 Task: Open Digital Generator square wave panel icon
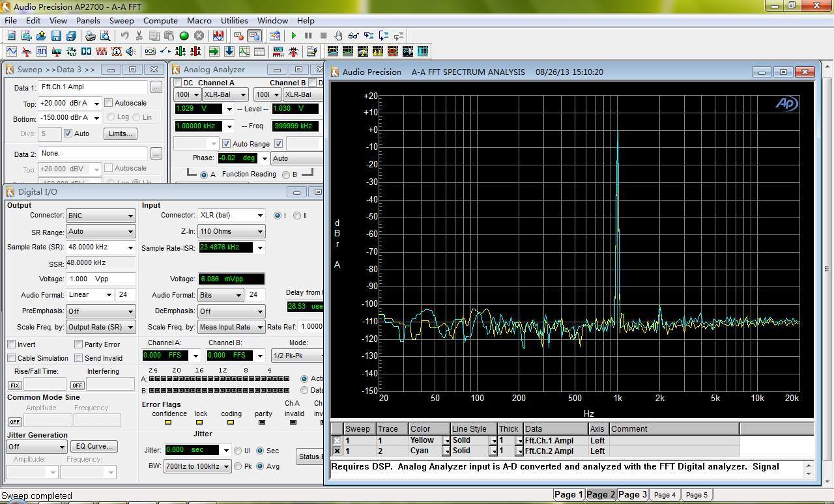coord(42,51)
